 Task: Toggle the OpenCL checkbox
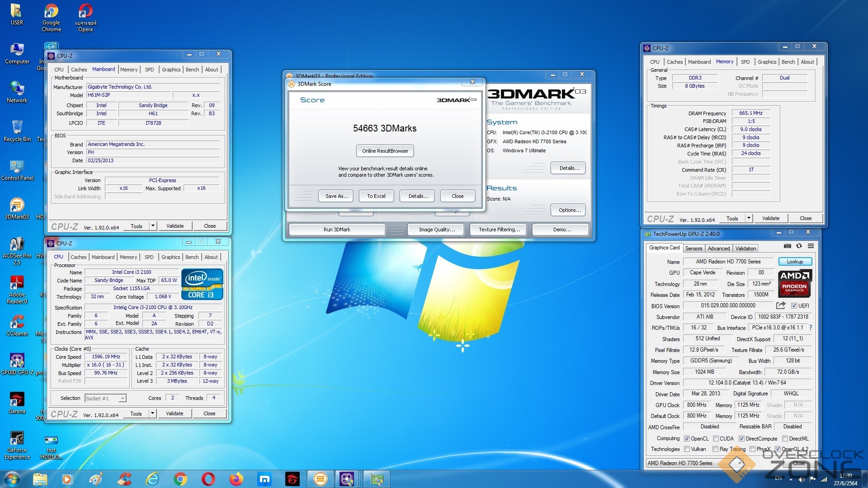687,439
